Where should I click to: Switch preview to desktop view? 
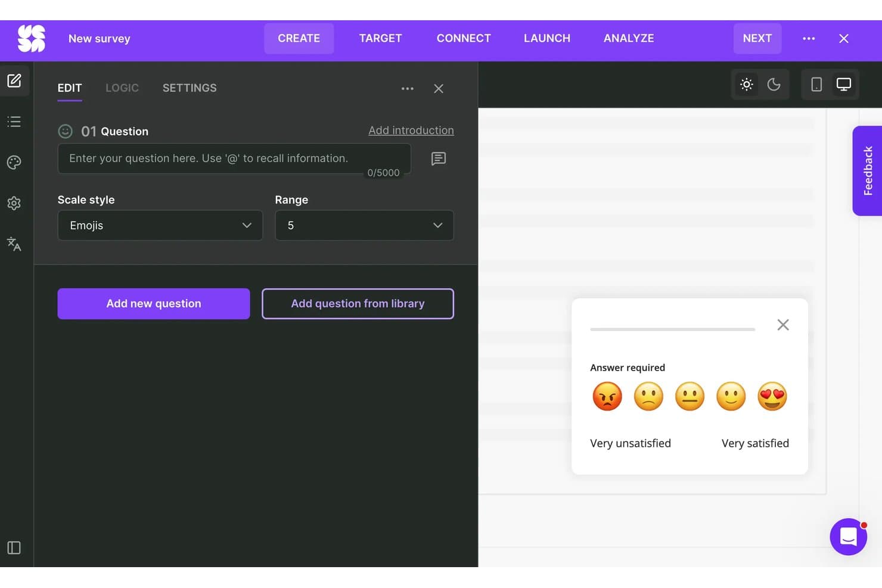[x=844, y=85]
